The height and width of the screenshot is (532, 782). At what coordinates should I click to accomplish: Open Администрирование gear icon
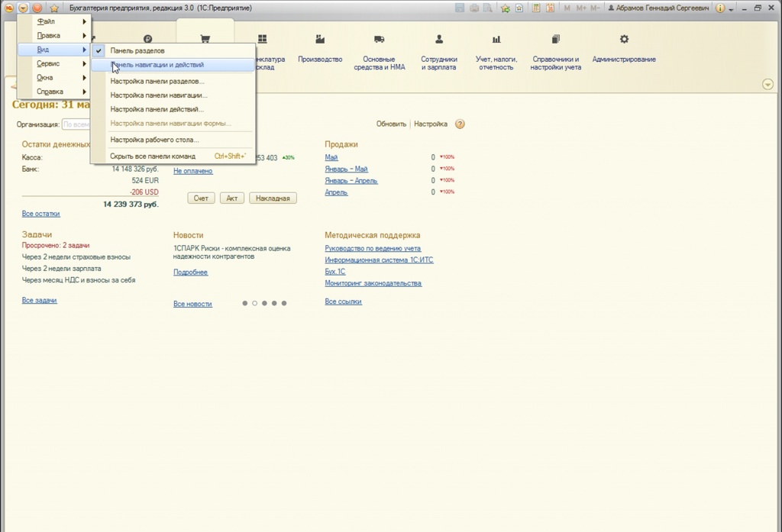624,39
